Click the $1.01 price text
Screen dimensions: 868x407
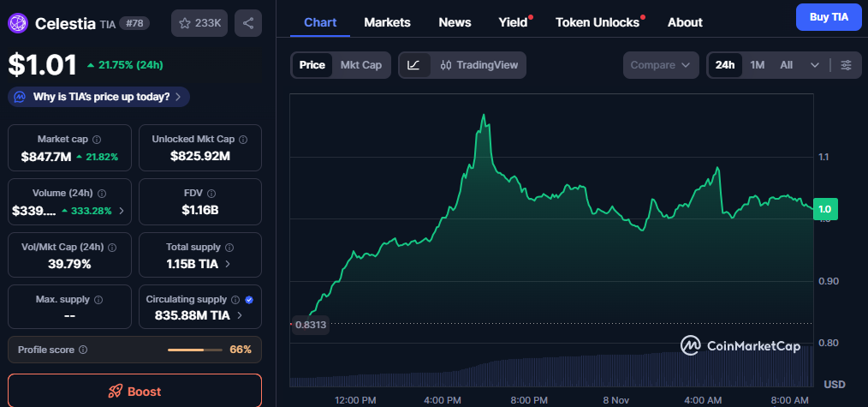coord(43,65)
